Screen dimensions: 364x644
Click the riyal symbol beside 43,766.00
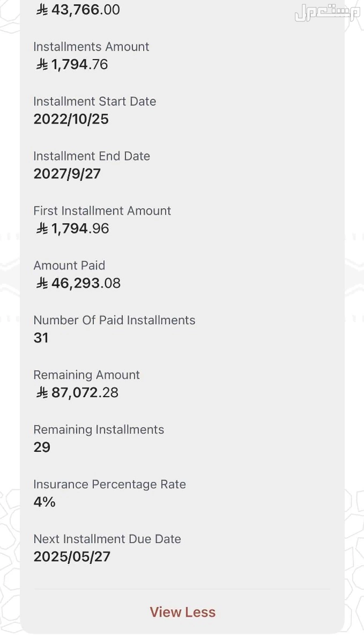[42, 10]
